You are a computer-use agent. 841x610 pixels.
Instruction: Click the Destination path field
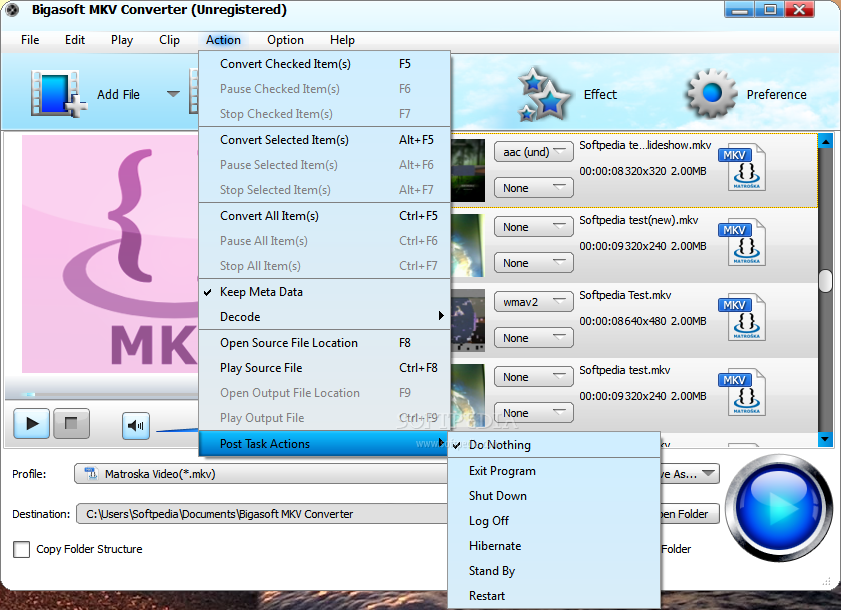click(261, 514)
